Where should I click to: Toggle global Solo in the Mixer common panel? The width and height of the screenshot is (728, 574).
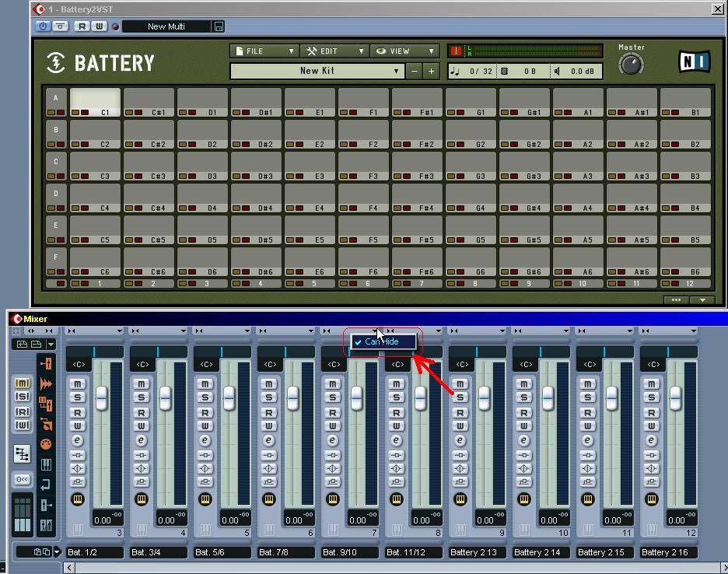[23, 397]
